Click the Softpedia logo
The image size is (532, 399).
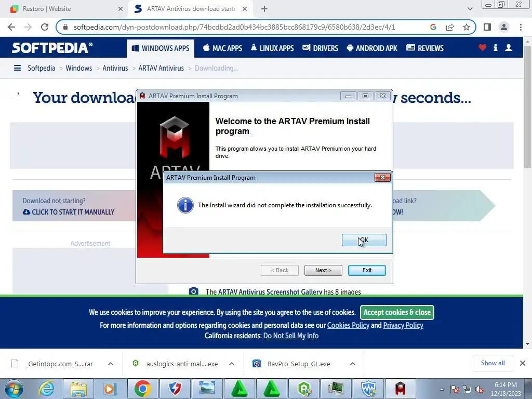pos(52,48)
